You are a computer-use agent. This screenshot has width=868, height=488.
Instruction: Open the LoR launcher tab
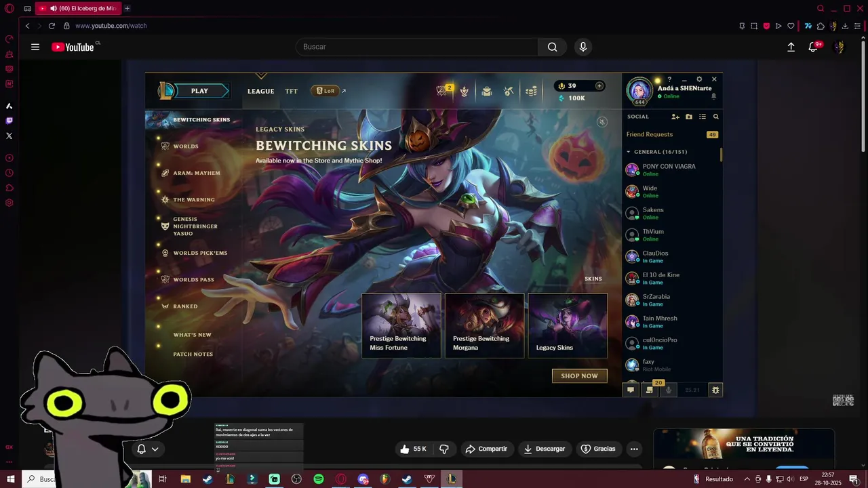click(325, 91)
